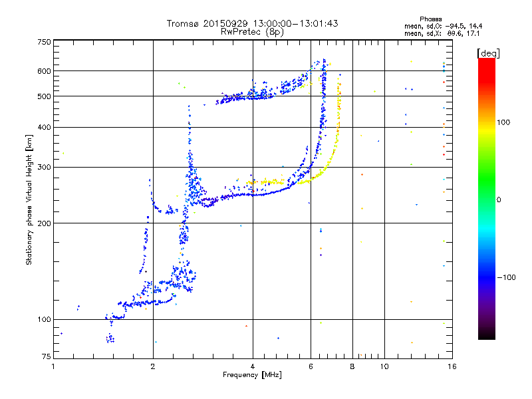Click the 'RwPretec (8p)' subtitle
532x399 pixels.
point(252,32)
